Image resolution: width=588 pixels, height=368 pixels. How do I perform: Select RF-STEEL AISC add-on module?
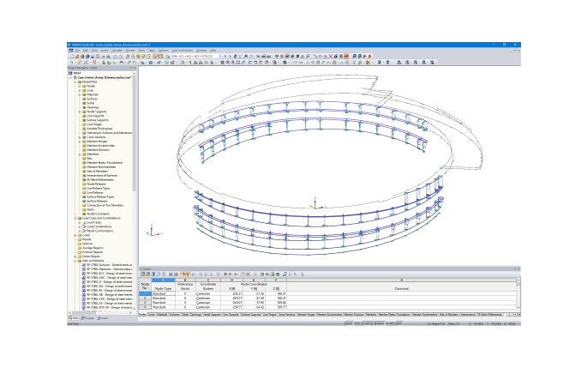109,278
